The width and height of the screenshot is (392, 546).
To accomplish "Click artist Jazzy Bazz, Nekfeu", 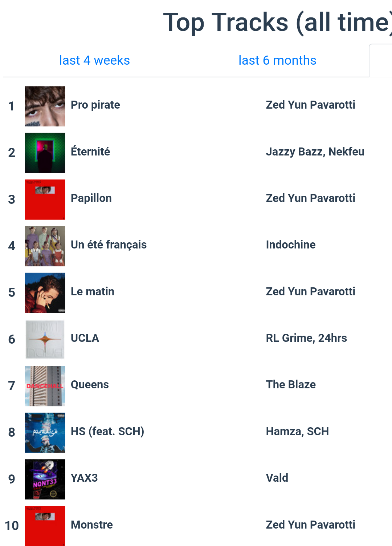I will coord(315,152).
